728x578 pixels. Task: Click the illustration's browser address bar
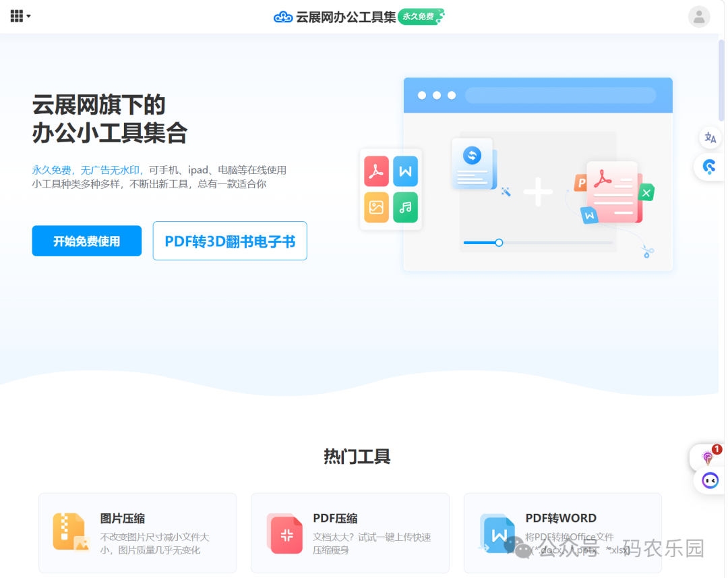(560, 95)
